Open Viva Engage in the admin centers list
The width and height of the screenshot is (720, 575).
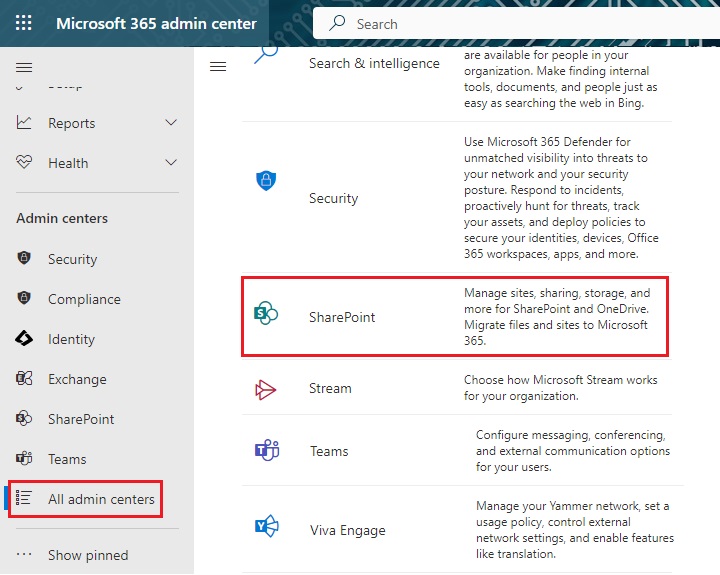[x=348, y=530]
